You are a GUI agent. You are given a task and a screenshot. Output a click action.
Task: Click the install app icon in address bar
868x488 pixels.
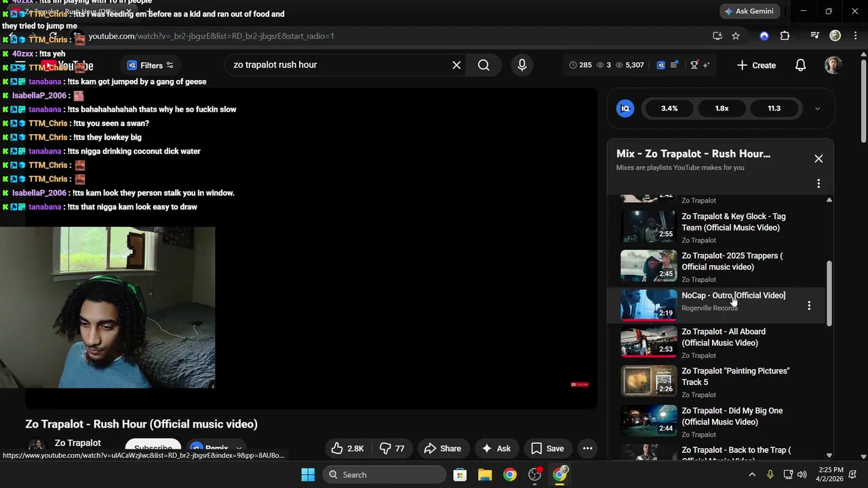[x=717, y=36]
